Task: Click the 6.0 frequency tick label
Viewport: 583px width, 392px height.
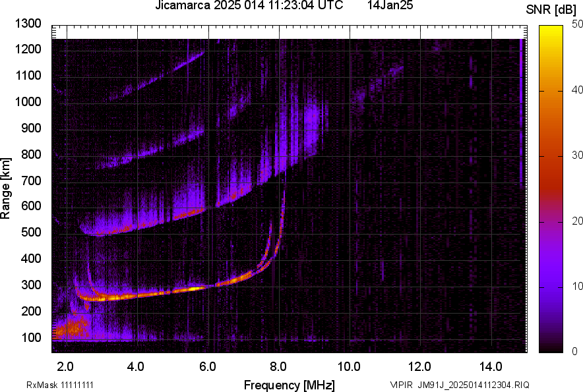Action: (208, 367)
